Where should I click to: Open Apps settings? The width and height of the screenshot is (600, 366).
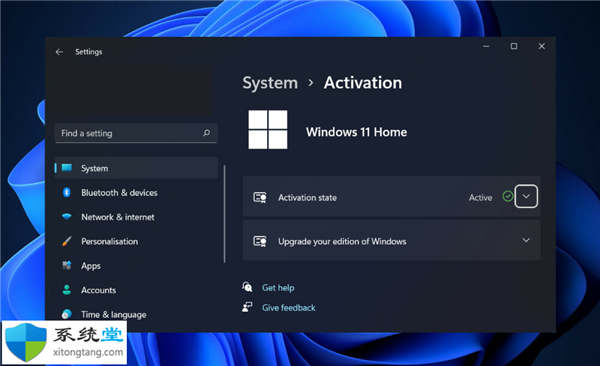coord(136,266)
